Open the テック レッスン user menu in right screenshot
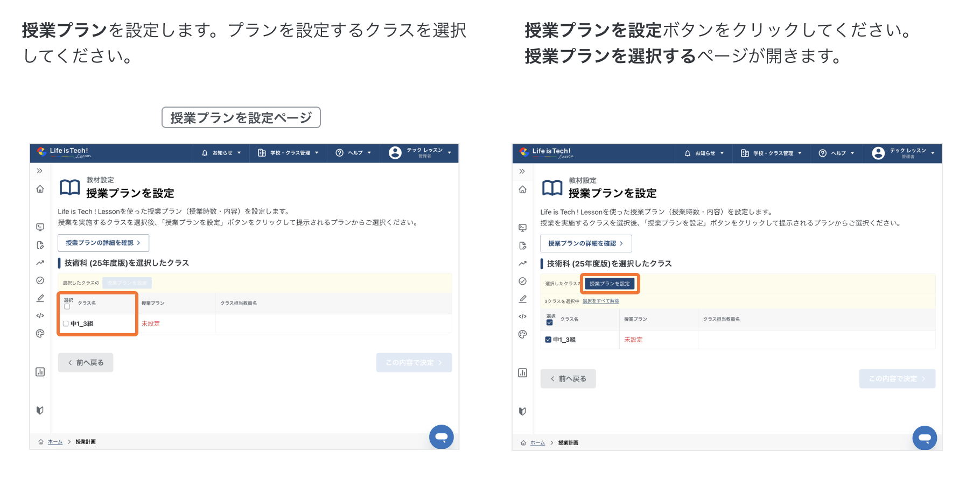 (904, 153)
